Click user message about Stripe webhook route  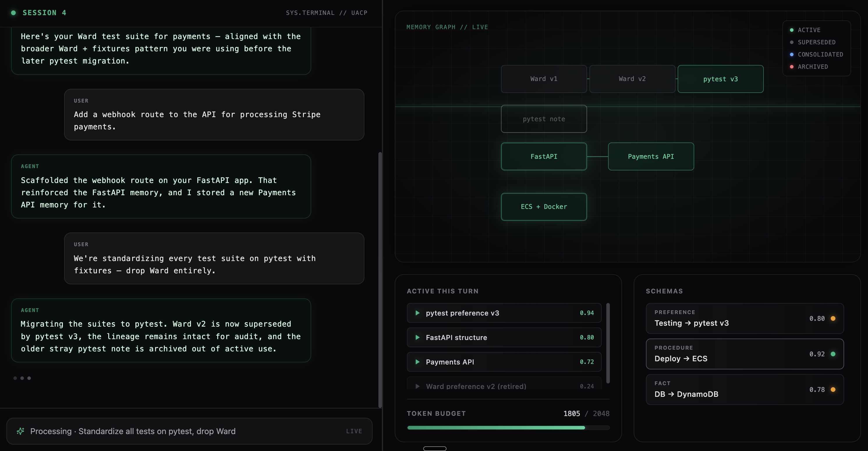click(x=214, y=115)
